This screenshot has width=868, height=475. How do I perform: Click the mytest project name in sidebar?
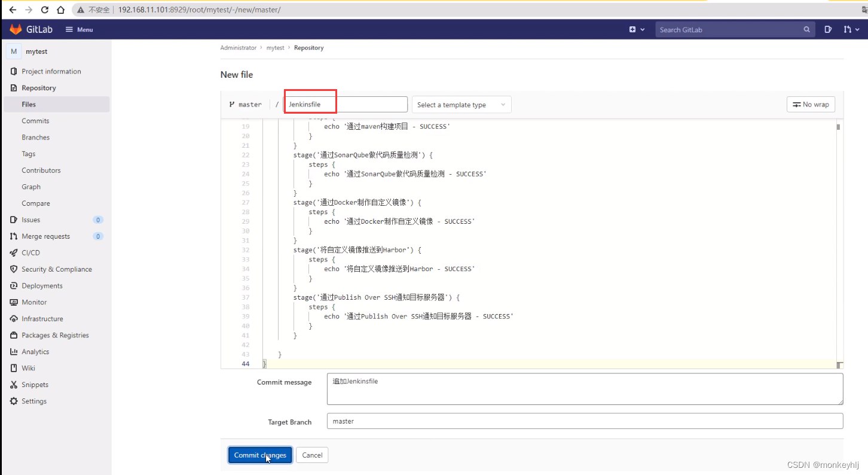[x=36, y=52]
